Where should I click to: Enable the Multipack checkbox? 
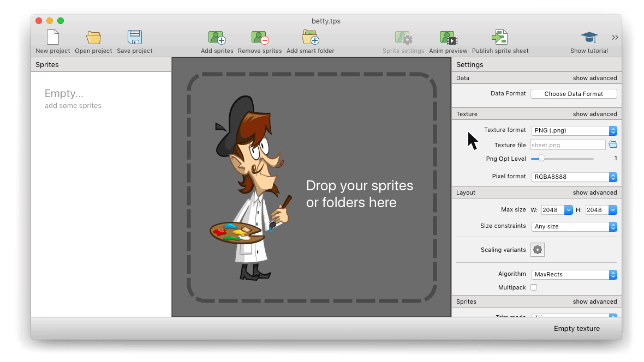point(533,287)
